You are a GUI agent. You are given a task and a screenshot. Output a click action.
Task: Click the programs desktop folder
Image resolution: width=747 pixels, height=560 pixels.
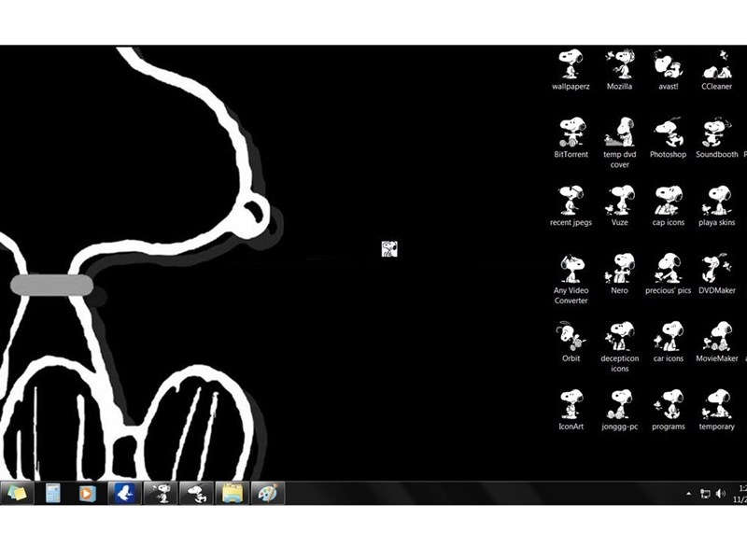click(668, 410)
